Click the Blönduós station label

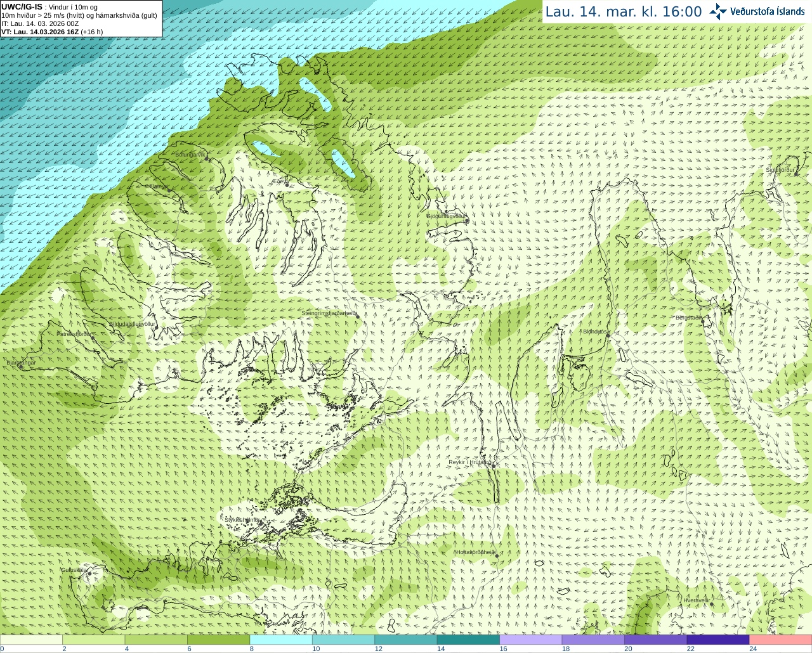point(594,332)
